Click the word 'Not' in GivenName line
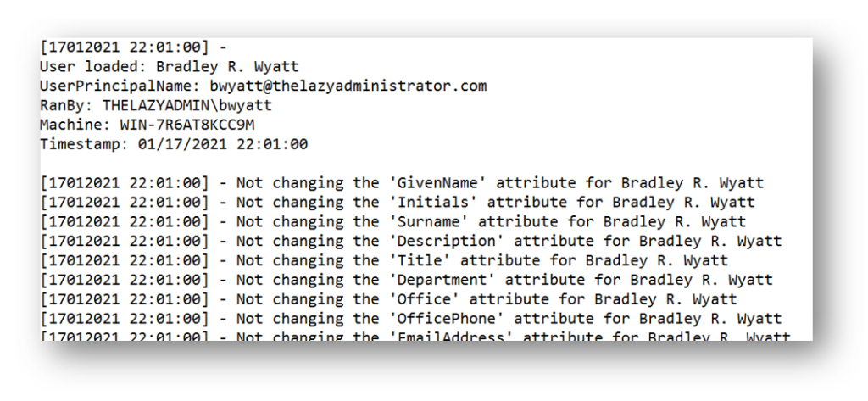Image resolution: width=868 pixels, height=401 pixels. [250, 183]
